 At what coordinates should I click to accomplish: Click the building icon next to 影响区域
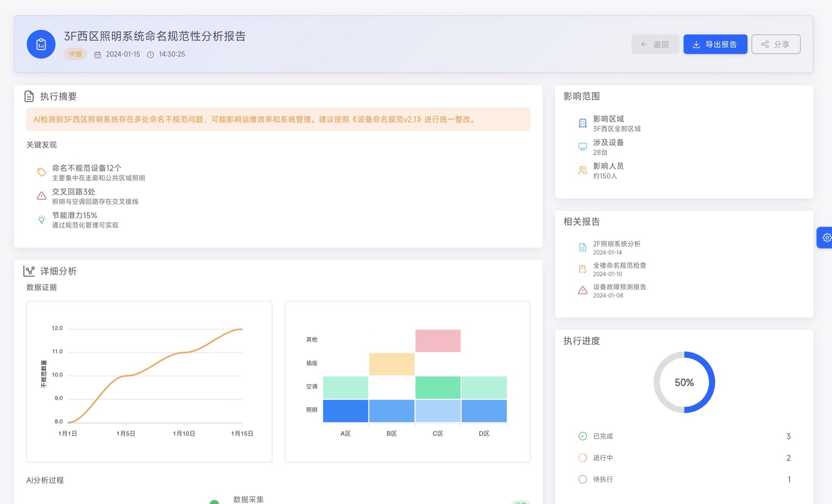pyautogui.click(x=582, y=123)
